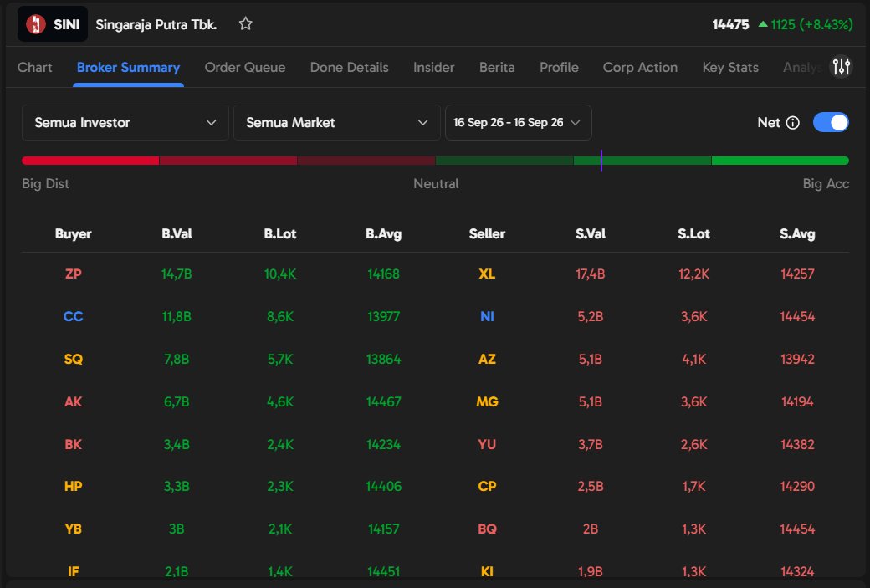Click the 17,4B sell value cell
Image resolution: width=870 pixels, height=588 pixels.
point(591,274)
